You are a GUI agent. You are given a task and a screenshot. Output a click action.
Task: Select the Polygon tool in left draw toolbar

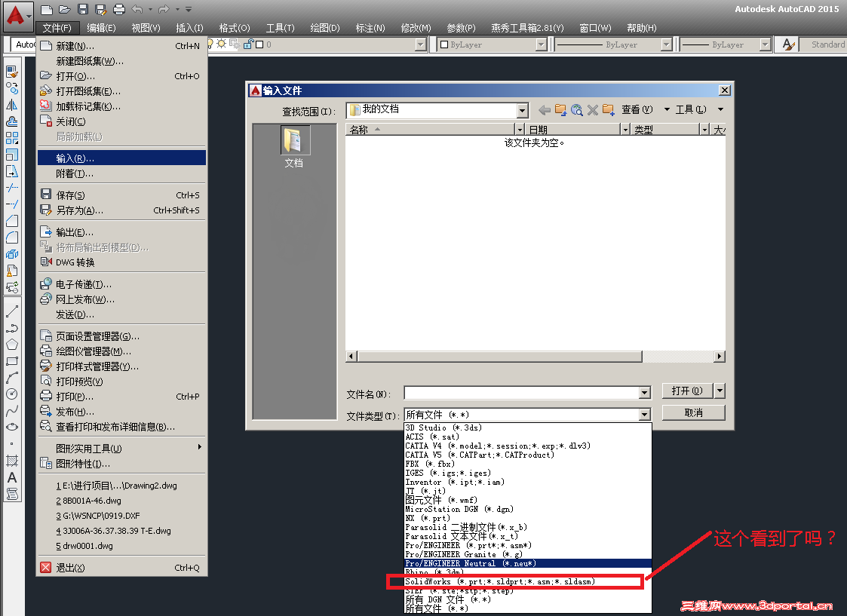(x=12, y=345)
